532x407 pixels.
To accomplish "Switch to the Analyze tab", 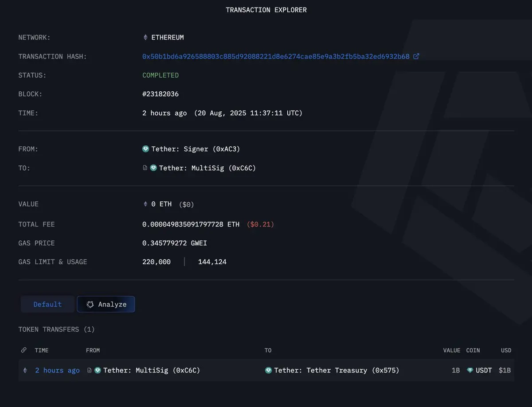I will click(106, 304).
